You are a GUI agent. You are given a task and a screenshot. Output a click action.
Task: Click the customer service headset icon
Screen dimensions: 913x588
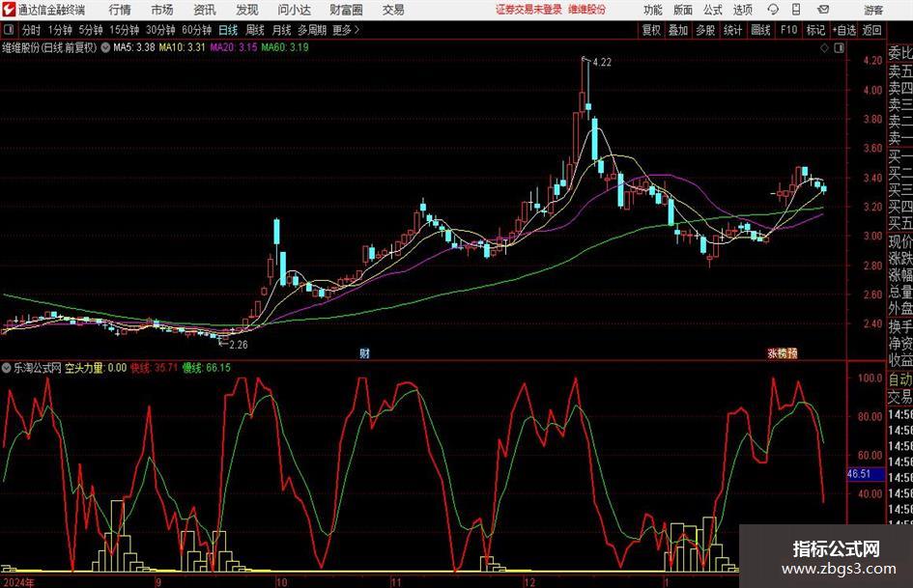coord(773,10)
